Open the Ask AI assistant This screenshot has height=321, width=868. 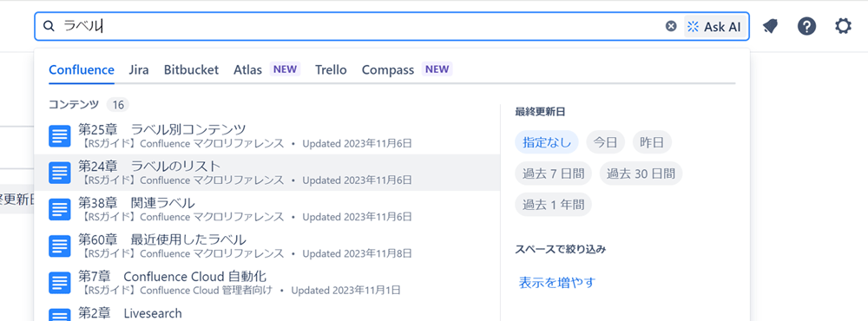click(x=715, y=27)
